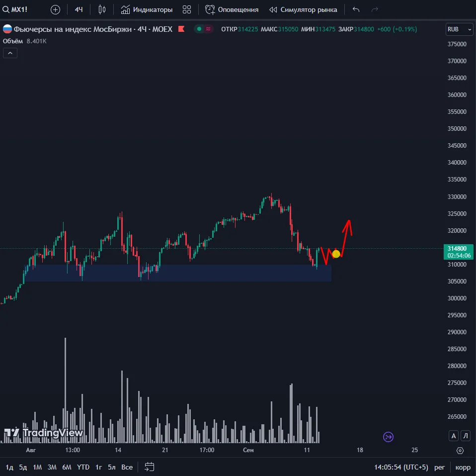476x476 pixels.
Task: Open chart axis settings gear icon
Action: click(460, 451)
